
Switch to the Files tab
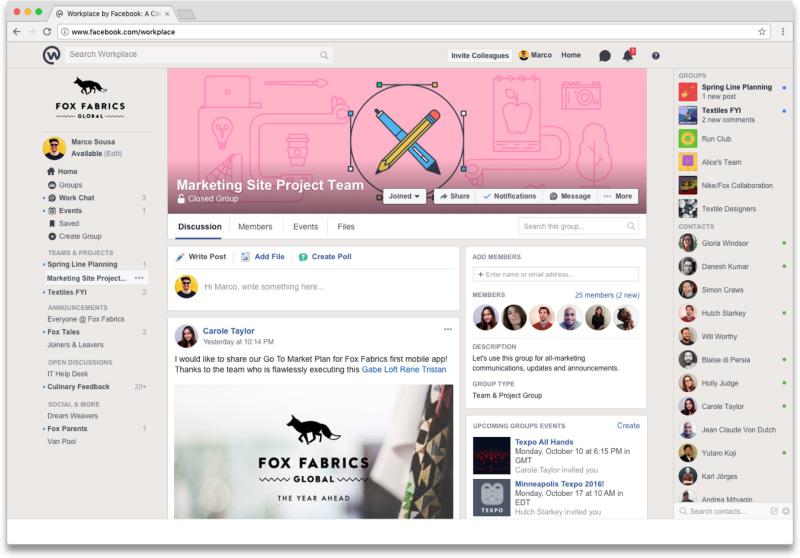click(x=345, y=226)
